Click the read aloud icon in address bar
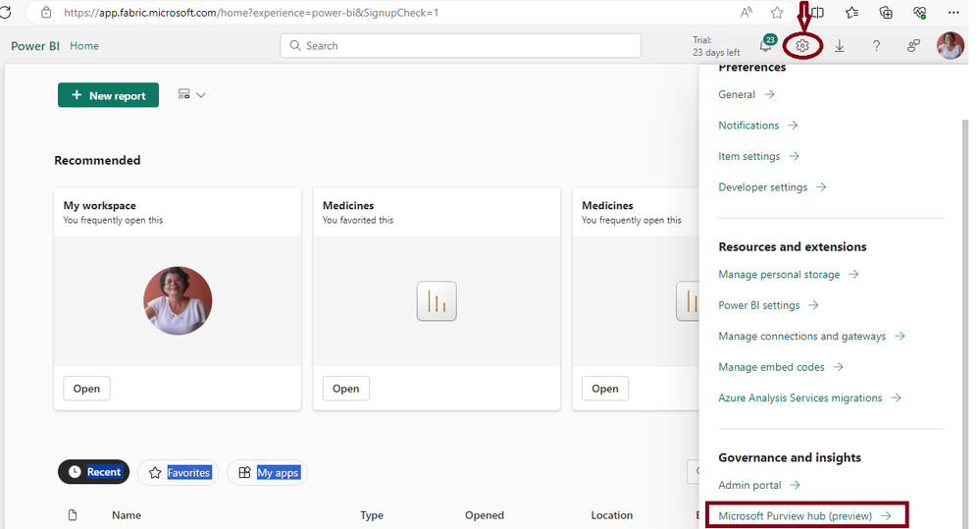980x529 pixels. click(747, 13)
